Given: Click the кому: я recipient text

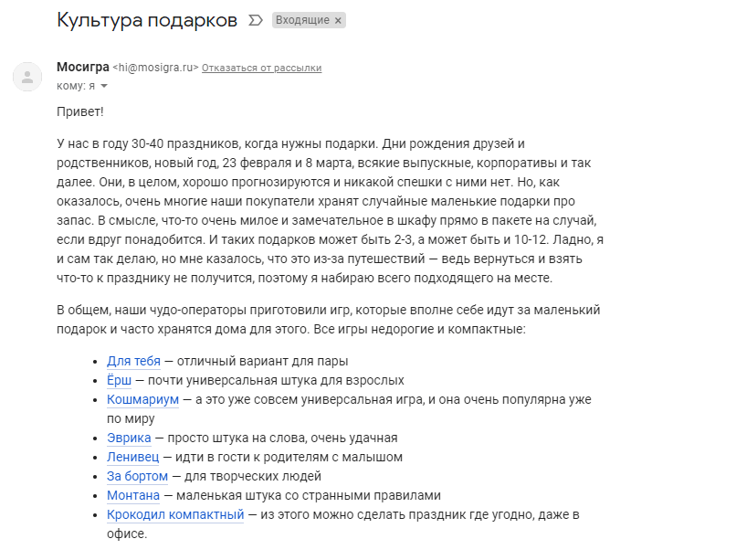Looking at the screenshot, I should [x=76, y=86].
